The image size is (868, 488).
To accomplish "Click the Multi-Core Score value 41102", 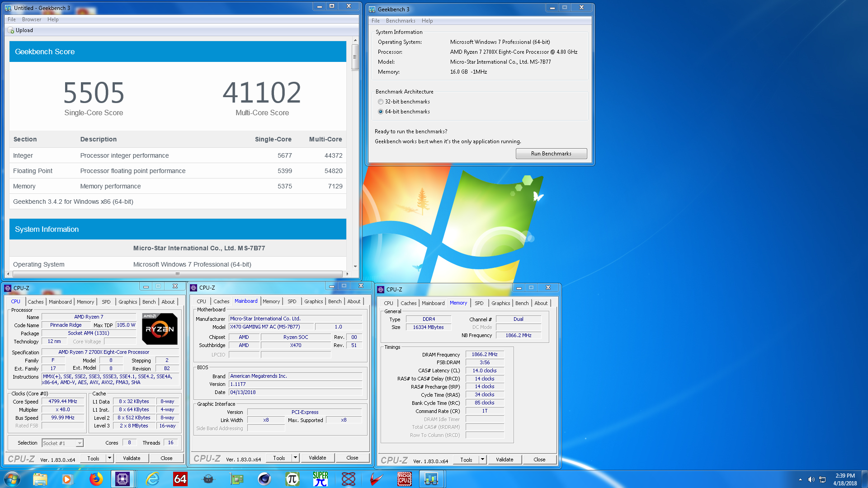I will point(262,93).
